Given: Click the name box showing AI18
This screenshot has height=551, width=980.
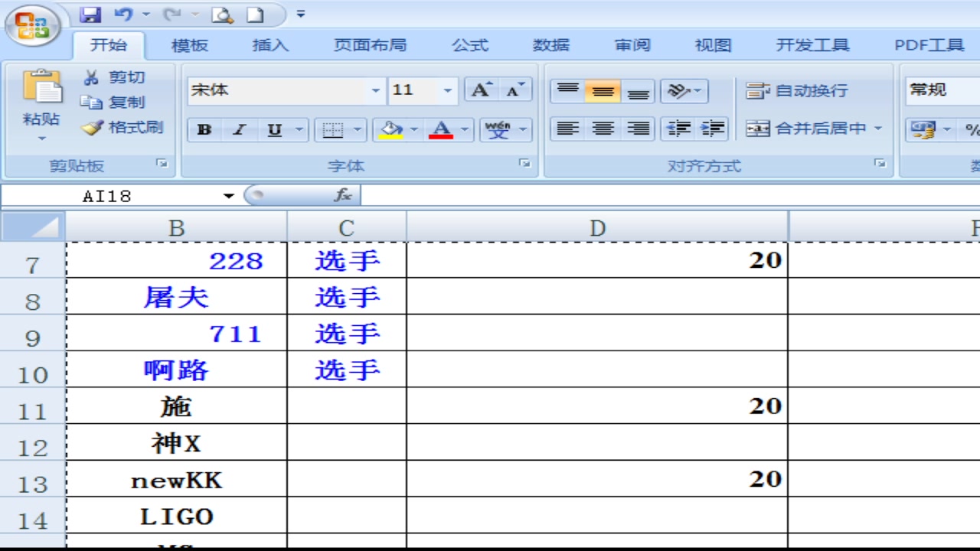Looking at the screenshot, I should point(109,196).
